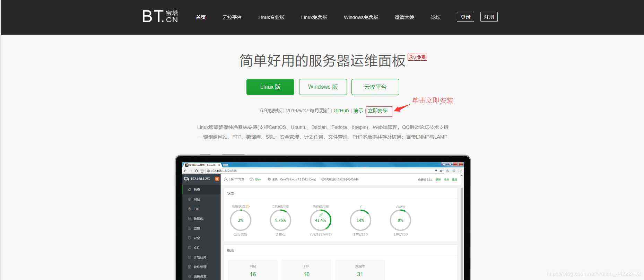
Task: Click the 内存使用率 41.4% gauge in the preview
Action: [321, 220]
